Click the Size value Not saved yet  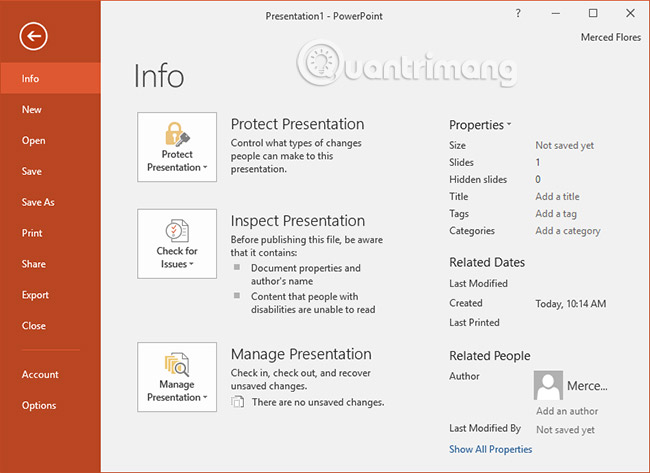[x=565, y=146]
